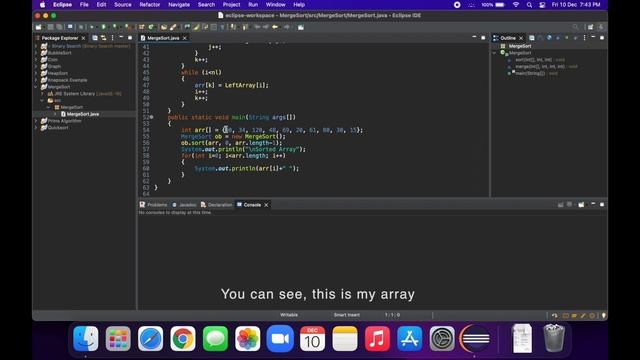Open the Outline view three-dot menu
The width and height of the screenshot is (640, 360).
pyautogui.click(x=584, y=38)
